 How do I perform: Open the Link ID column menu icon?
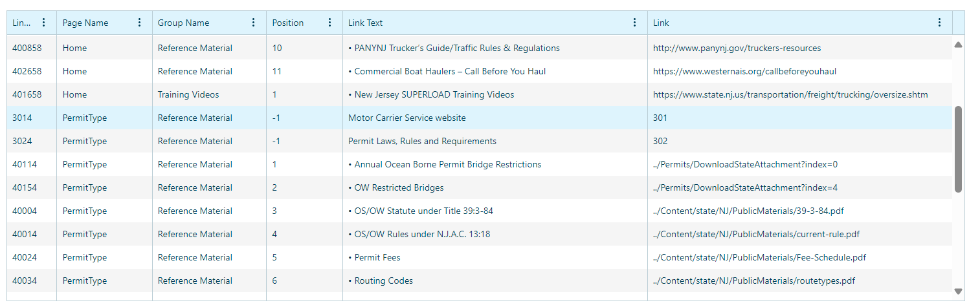pos(43,23)
